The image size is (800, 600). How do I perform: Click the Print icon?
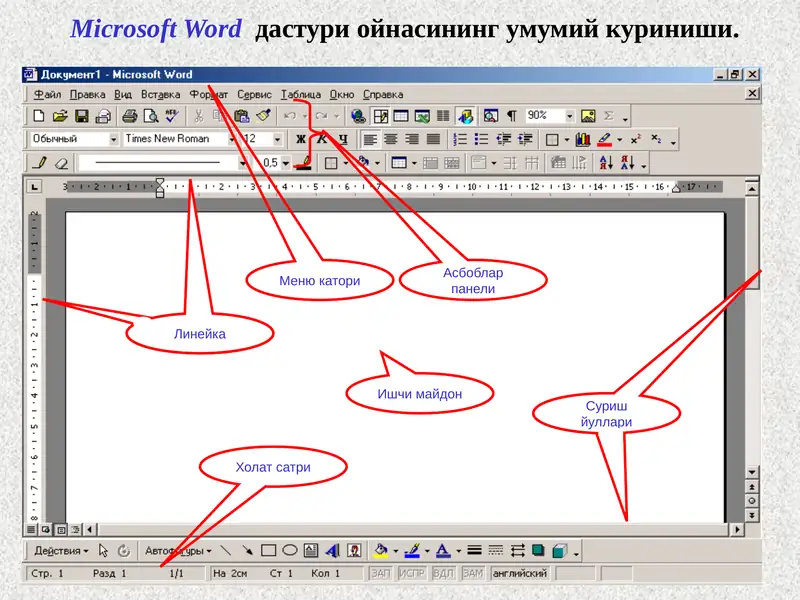click(x=130, y=116)
